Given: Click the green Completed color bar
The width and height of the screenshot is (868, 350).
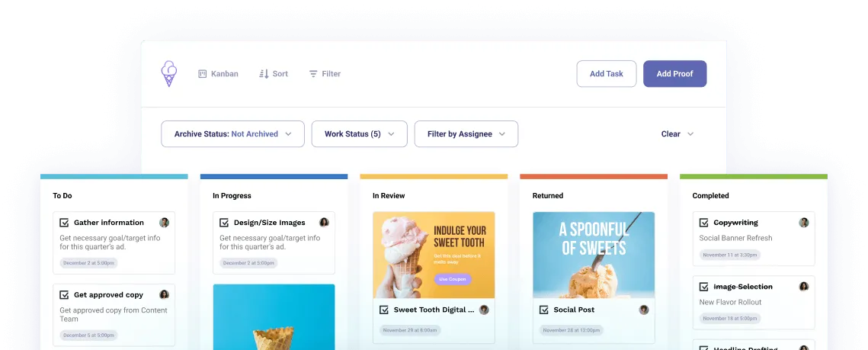Looking at the screenshot, I should 754,177.
